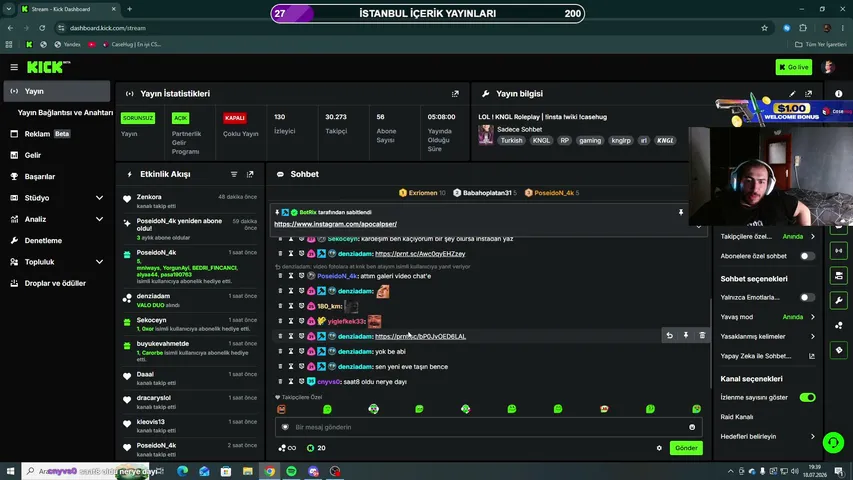Focus the Bir mesaj gönderin input
853x480 pixels.
pyautogui.click(x=489, y=427)
